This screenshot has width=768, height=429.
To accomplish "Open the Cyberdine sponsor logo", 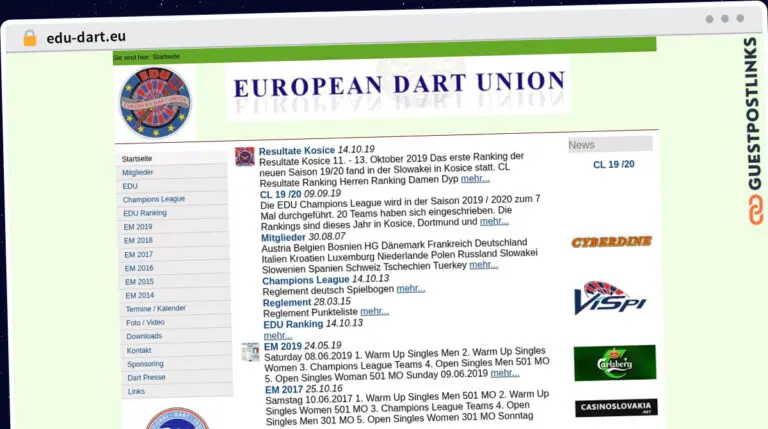I will click(x=611, y=241).
